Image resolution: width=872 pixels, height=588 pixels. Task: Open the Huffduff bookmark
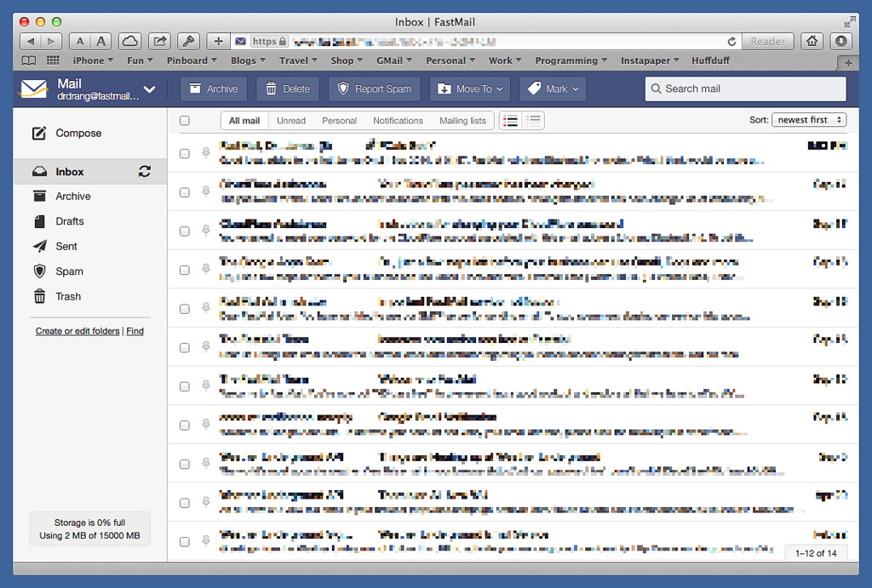(x=710, y=60)
